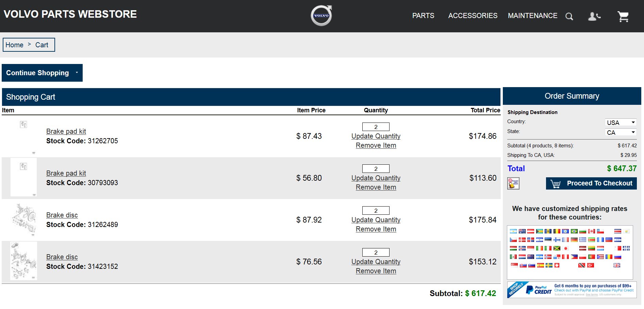Open the MAINTENANCE menu
The height and width of the screenshot is (309, 644).
pyautogui.click(x=532, y=16)
